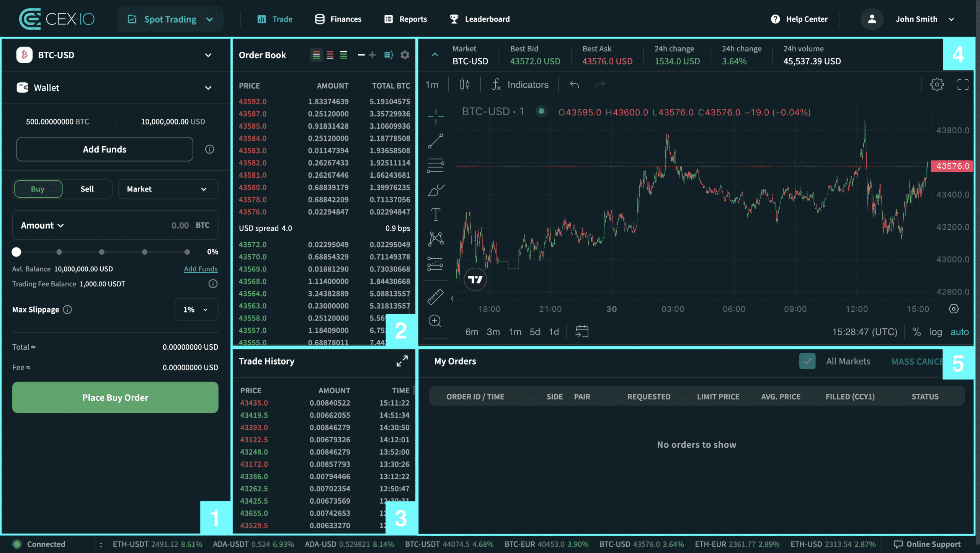Select the Buy toggle
This screenshot has height=553, width=980.
38,189
